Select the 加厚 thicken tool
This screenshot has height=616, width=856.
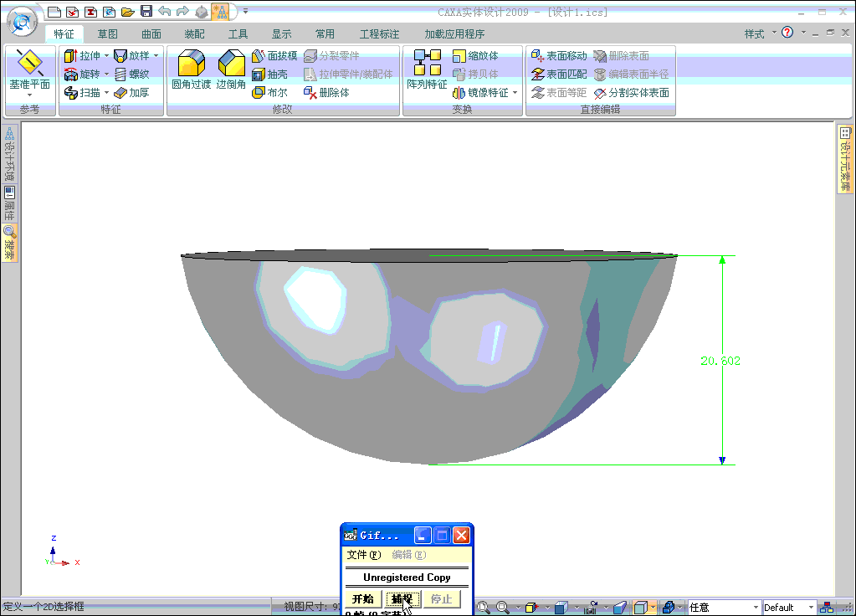131,92
